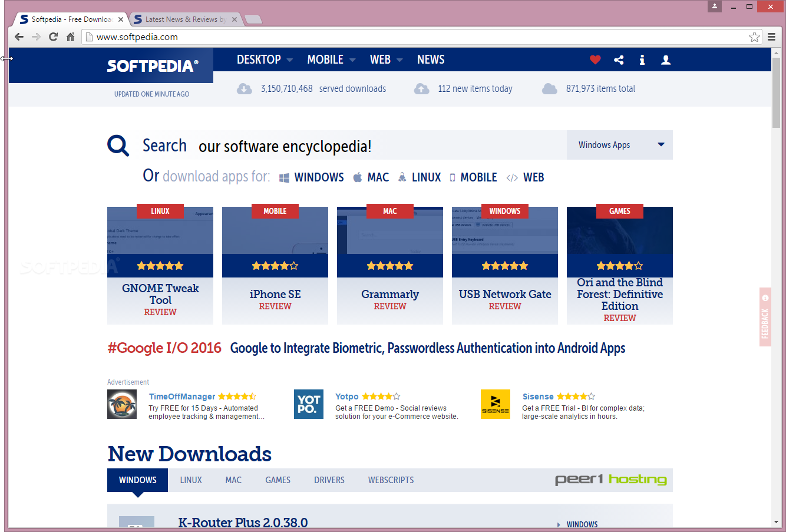The height and width of the screenshot is (532, 786).
Task: Click the software encyclopedia search field
Action: coord(377,146)
